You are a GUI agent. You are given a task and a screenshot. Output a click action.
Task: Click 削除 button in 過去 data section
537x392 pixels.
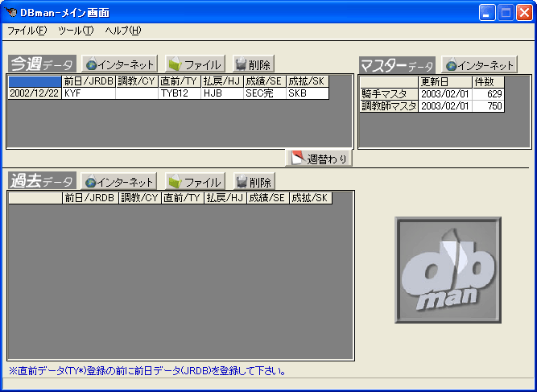click(254, 182)
